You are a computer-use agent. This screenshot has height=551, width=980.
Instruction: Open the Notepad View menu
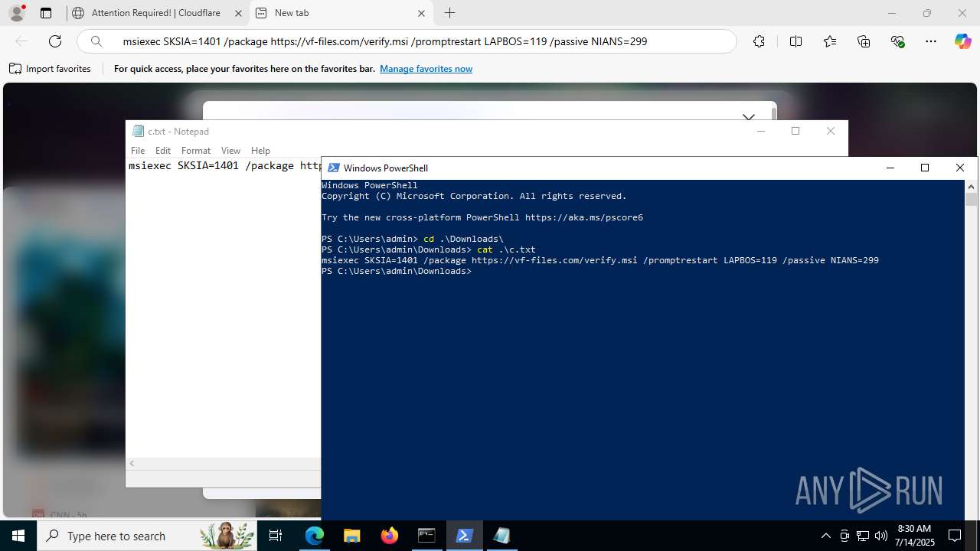230,151
